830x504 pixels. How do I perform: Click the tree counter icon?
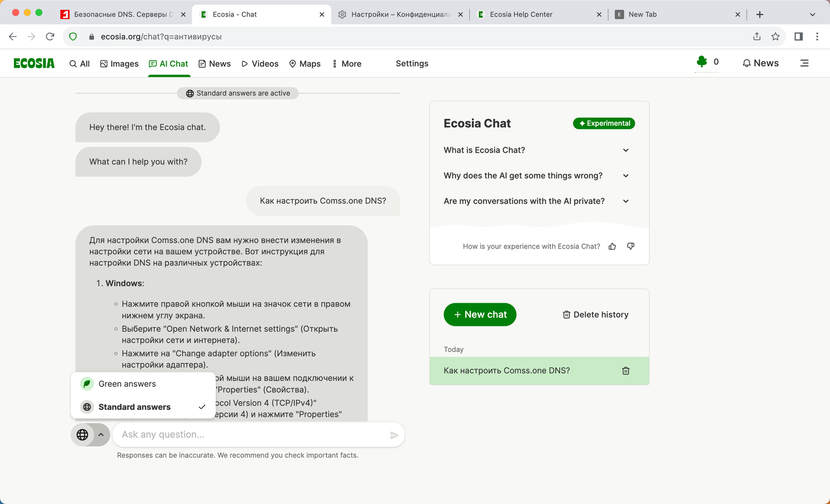[x=702, y=62]
